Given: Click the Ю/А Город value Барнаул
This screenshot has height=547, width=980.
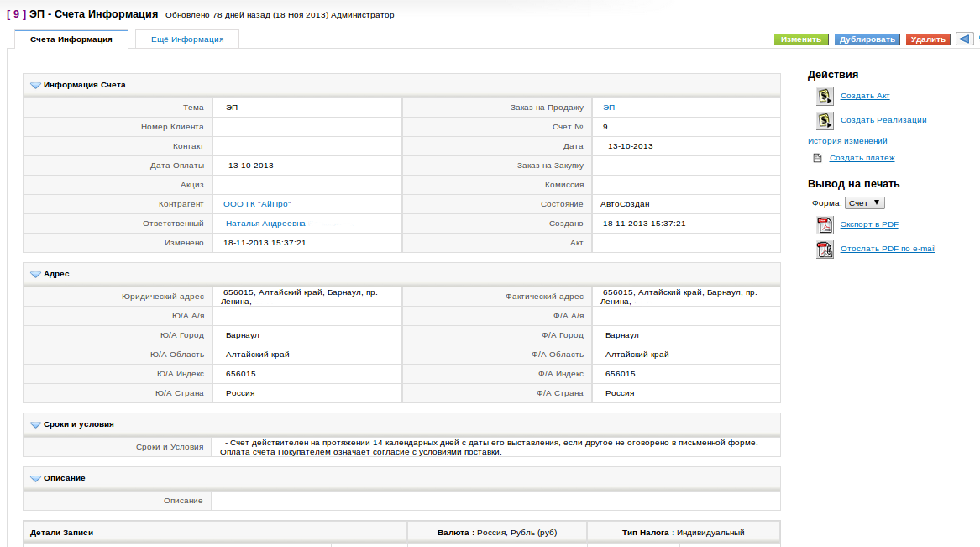Looking at the screenshot, I should coord(243,336).
